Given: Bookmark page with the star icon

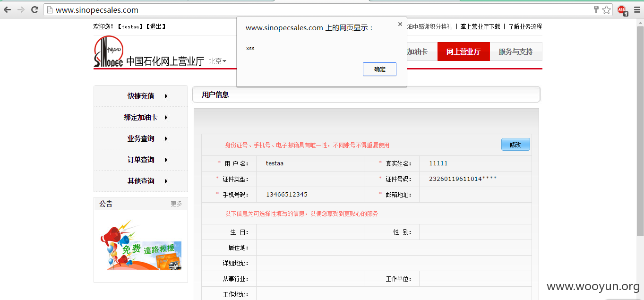Looking at the screenshot, I should tap(607, 9).
